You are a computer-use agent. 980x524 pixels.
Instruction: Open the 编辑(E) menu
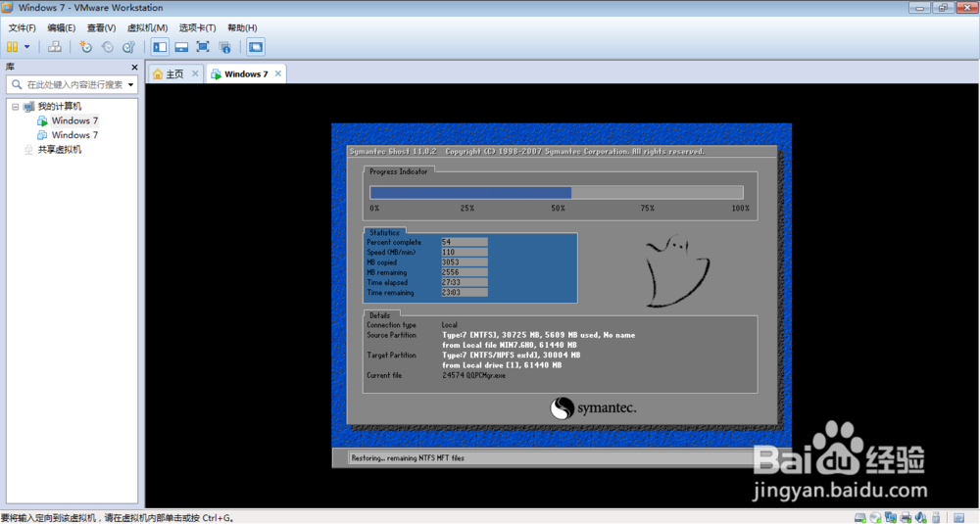[x=61, y=27]
